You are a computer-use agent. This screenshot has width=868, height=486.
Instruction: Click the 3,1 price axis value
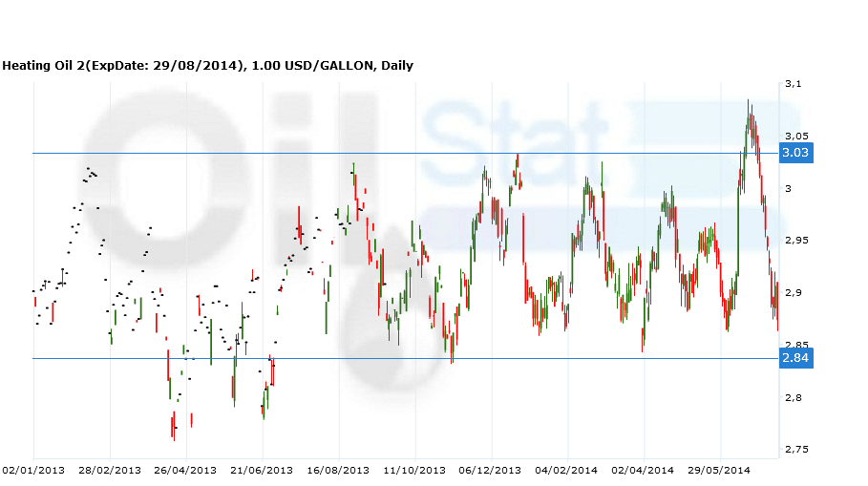click(792, 85)
